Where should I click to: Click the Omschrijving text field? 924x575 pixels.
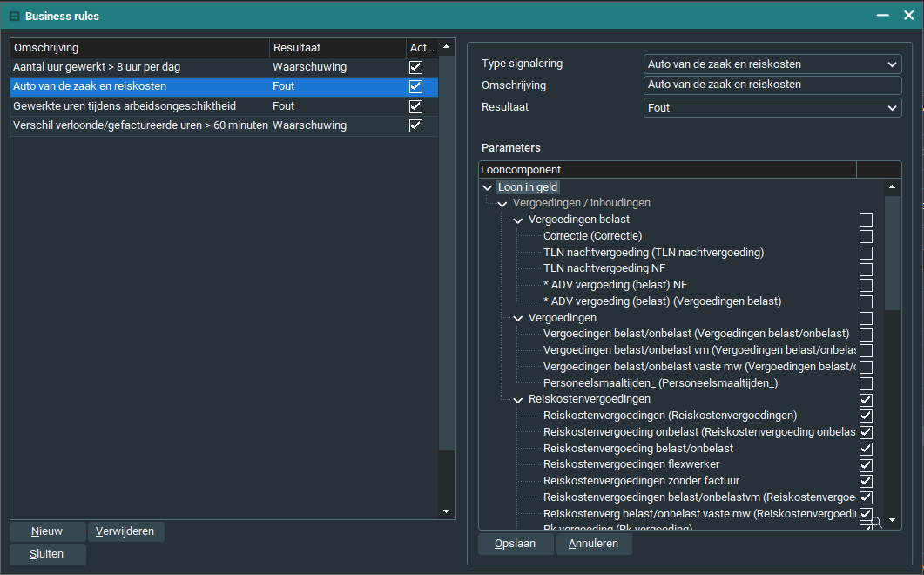(x=772, y=85)
